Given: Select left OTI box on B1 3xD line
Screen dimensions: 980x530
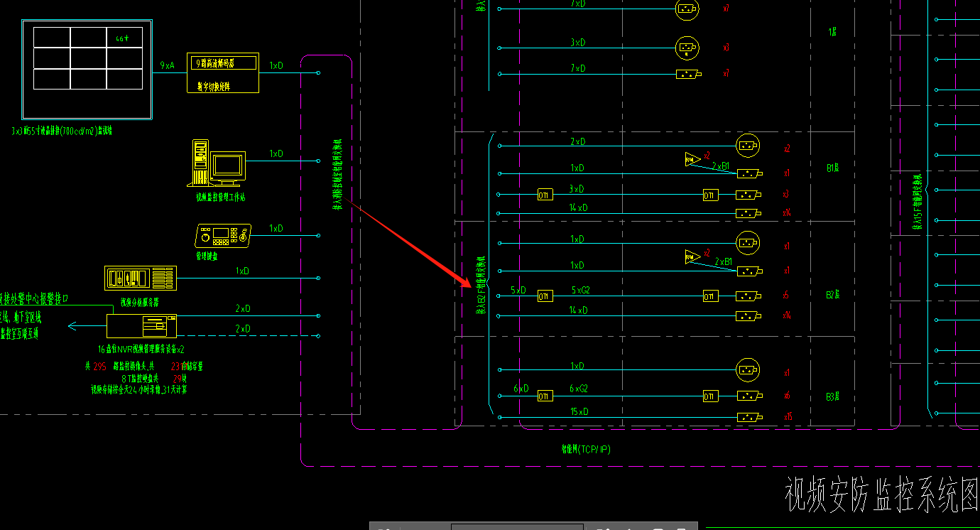Looking at the screenshot, I should click(545, 195).
